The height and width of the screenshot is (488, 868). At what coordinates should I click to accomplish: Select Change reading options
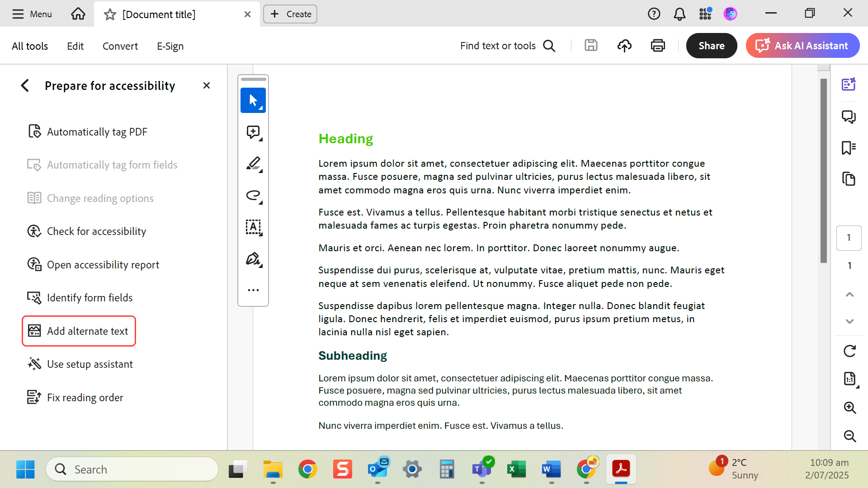click(90, 198)
